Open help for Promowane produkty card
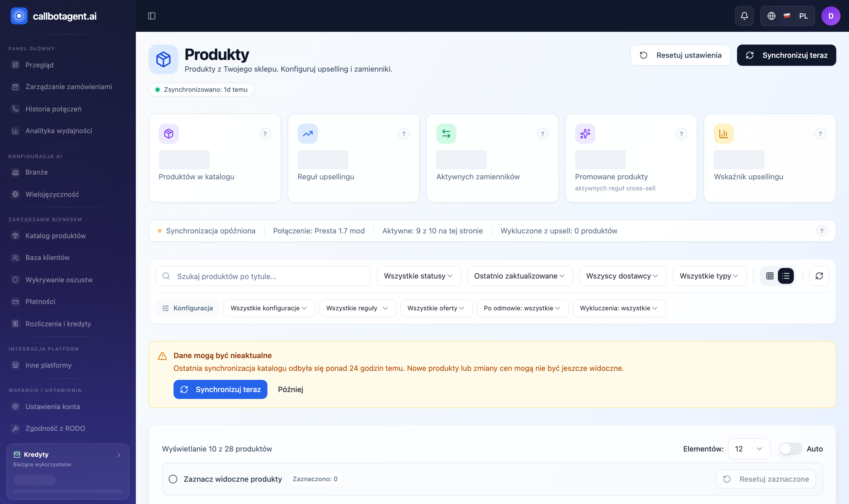The image size is (849, 504). (681, 134)
